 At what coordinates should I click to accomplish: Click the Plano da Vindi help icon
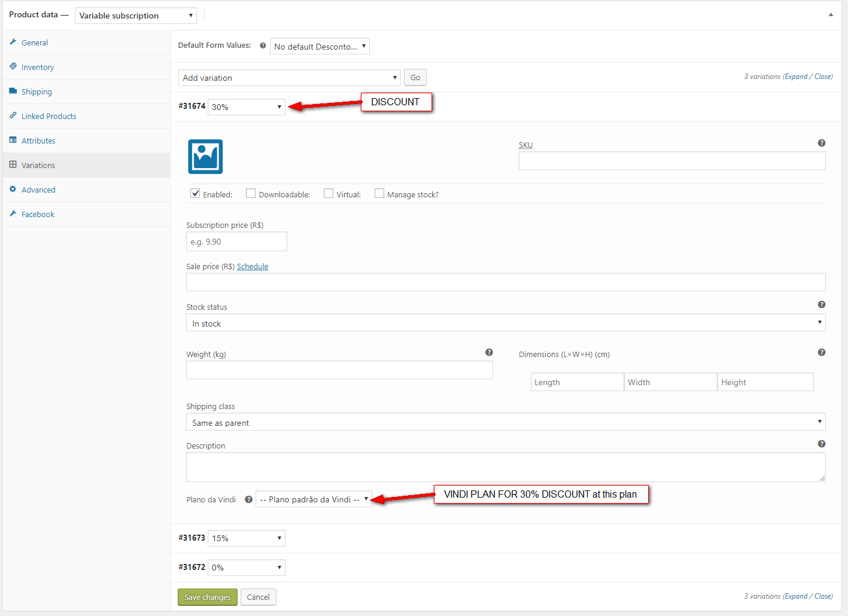coord(248,499)
